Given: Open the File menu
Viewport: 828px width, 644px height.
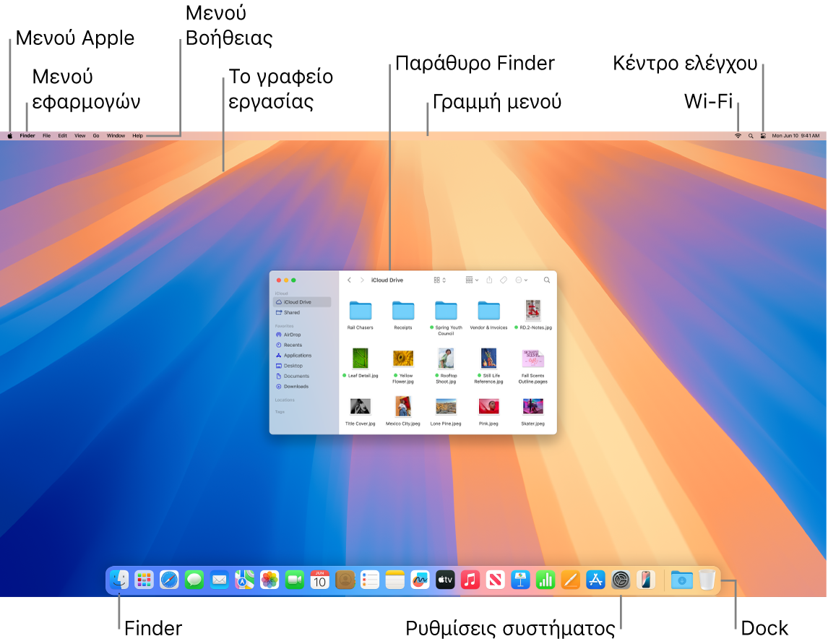Looking at the screenshot, I should 46,135.
